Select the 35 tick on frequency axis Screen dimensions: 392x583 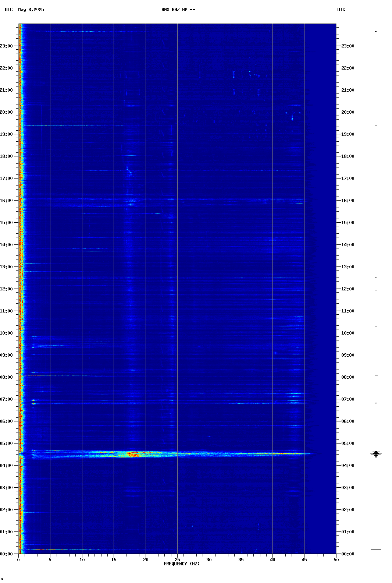click(x=241, y=560)
